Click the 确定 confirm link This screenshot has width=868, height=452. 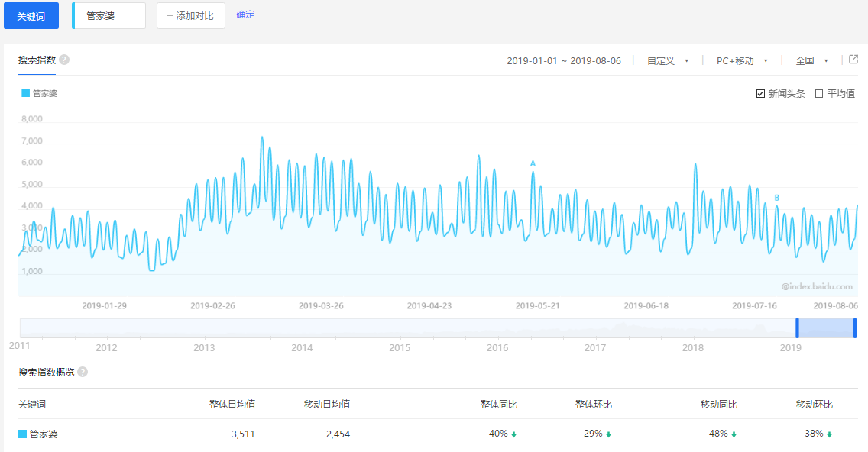(245, 14)
